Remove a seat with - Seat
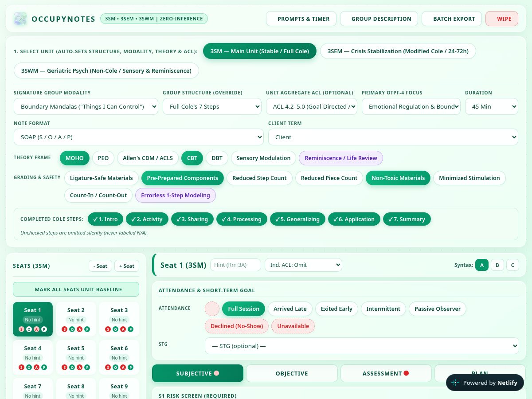Image resolution: width=532 pixels, height=399 pixels. [101, 266]
